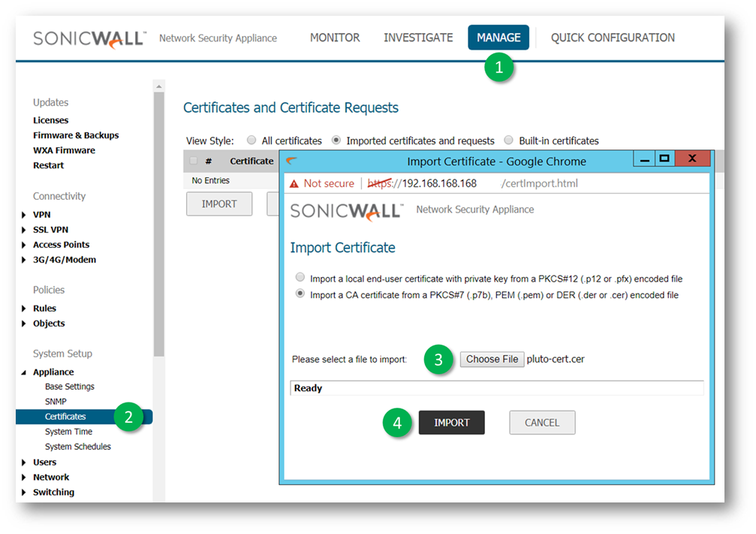Select the All certificates view style

click(x=251, y=140)
